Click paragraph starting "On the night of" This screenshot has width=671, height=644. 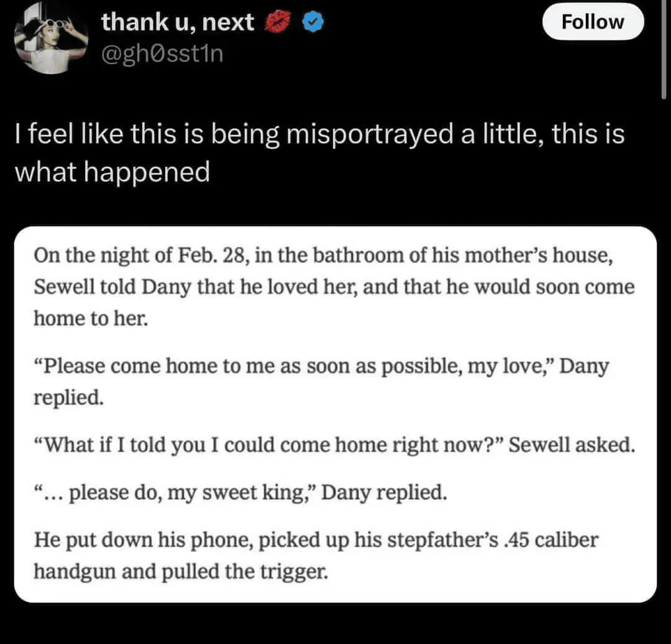[334, 287]
